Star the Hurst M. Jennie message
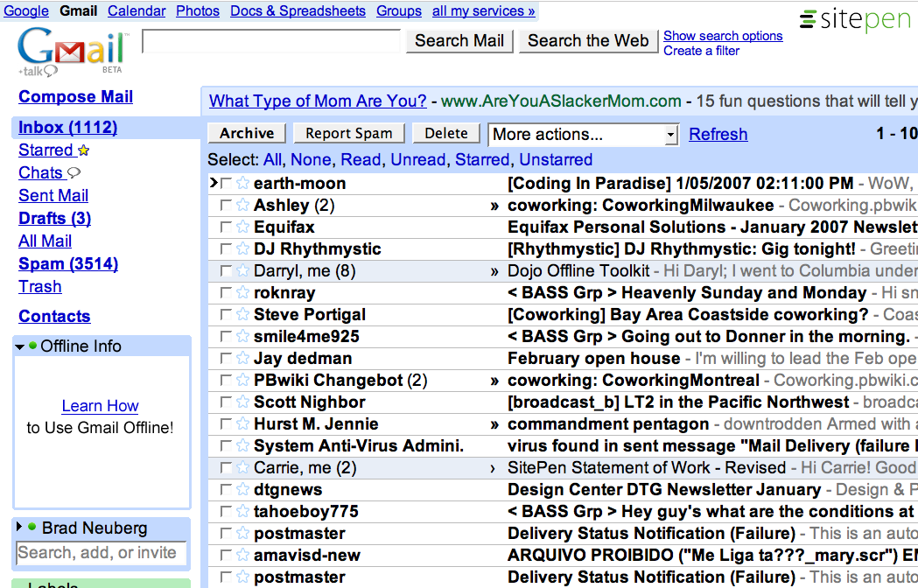The height and width of the screenshot is (588, 918). click(243, 423)
